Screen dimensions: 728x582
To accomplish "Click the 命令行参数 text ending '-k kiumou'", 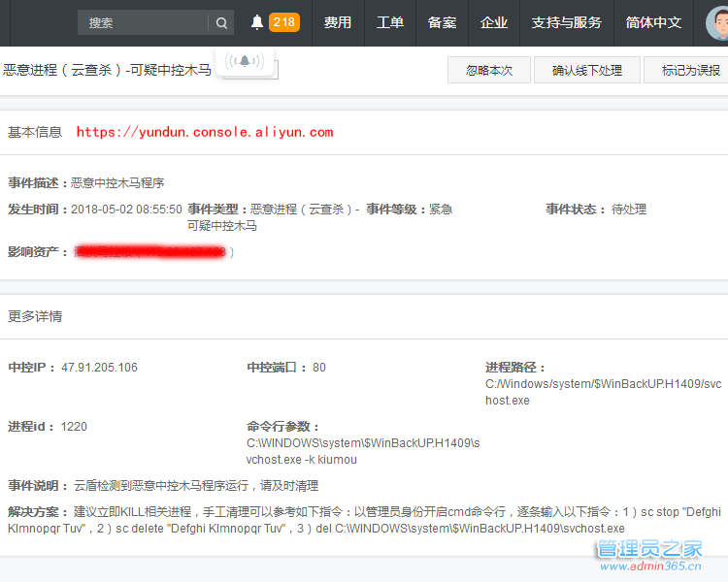I will (363, 451).
